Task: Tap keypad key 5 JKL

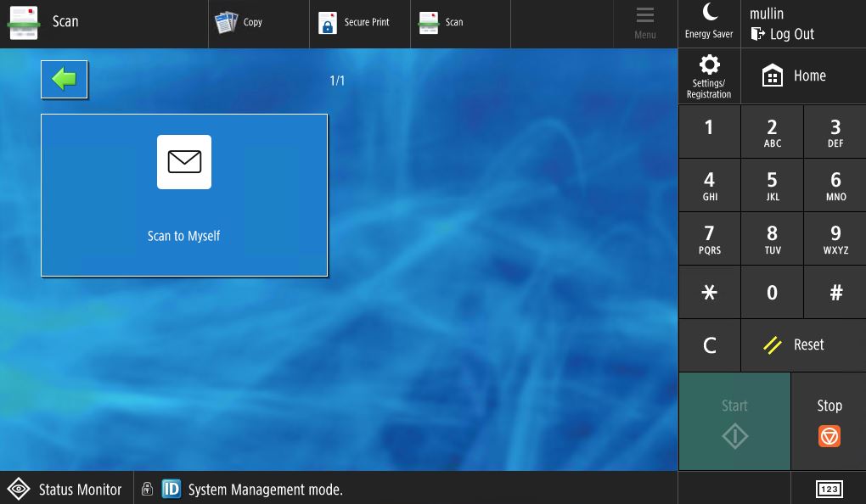Action: tap(772, 185)
